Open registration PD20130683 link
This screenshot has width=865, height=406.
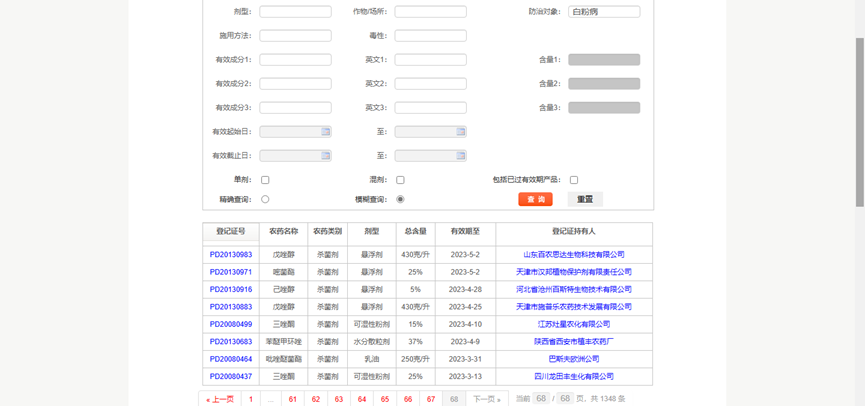pos(231,342)
